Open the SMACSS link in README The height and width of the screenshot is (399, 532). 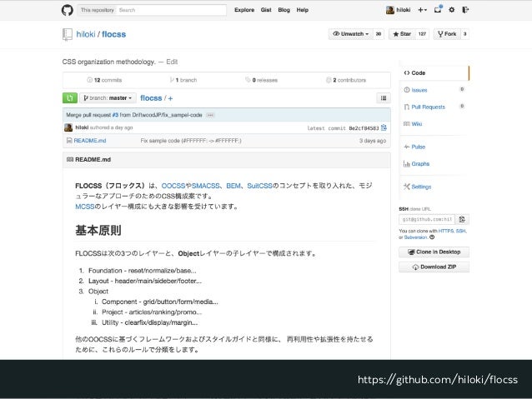[x=206, y=186]
